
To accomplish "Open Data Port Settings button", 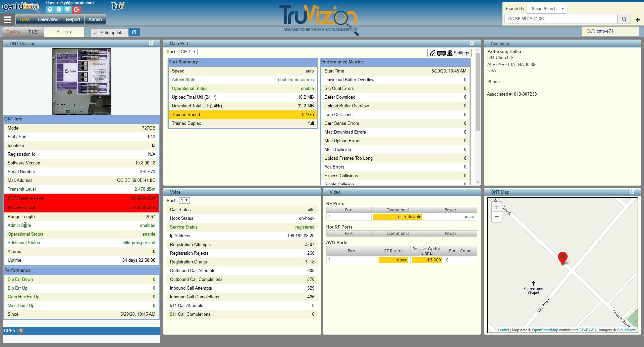I will click(x=449, y=53).
